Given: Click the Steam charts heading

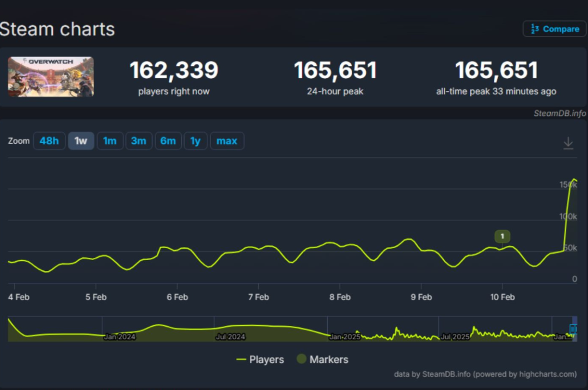Looking at the screenshot, I should (x=57, y=29).
